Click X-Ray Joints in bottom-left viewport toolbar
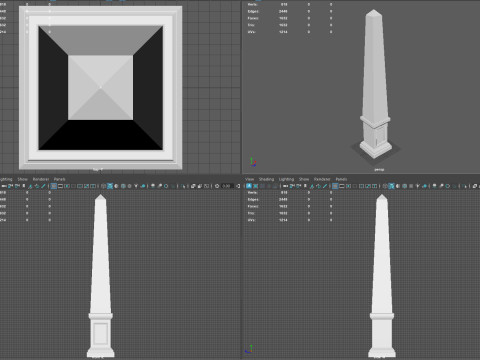 pyautogui.click(x=206, y=186)
